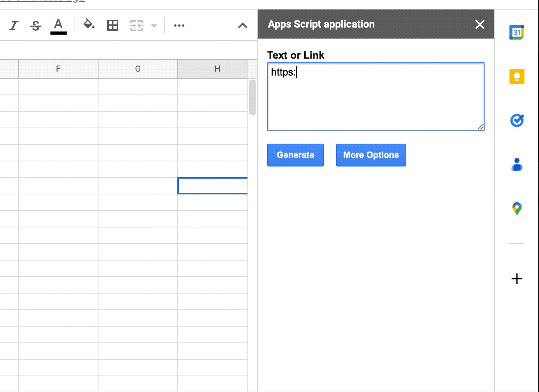Expand the merge cells dropdown arrow

point(154,25)
